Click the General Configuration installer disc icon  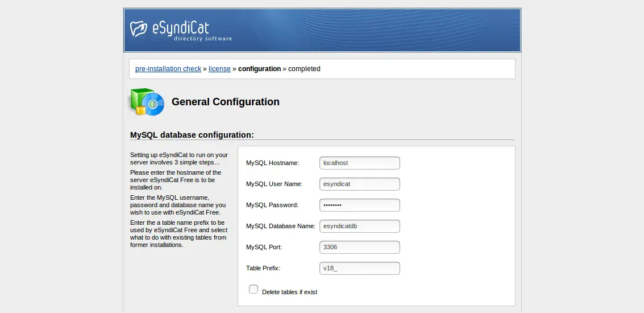pos(147,102)
